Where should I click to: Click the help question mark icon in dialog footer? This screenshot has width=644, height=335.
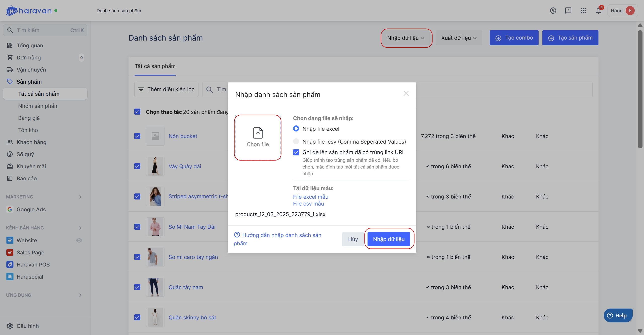pos(237,235)
